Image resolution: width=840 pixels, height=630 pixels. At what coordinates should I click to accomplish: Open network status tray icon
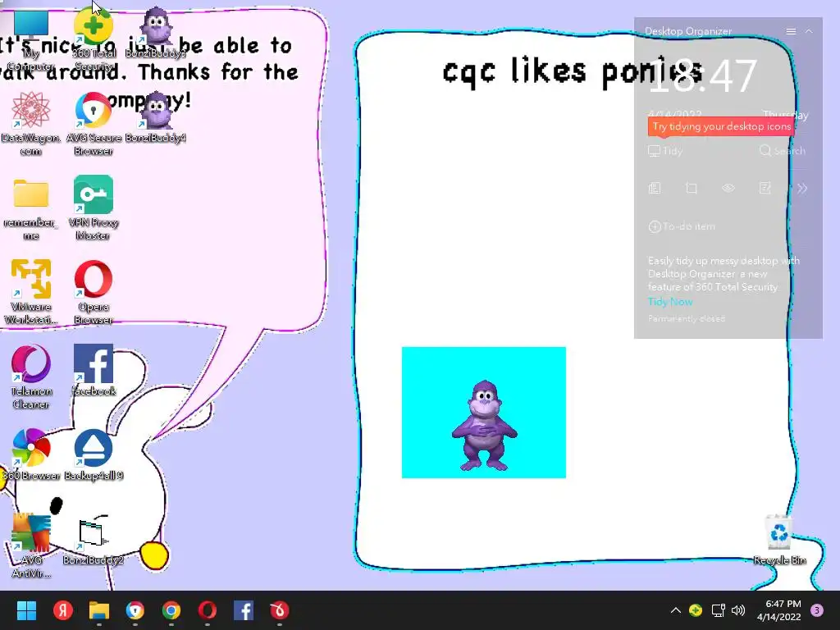pyautogui.click(x=718, y=610)
